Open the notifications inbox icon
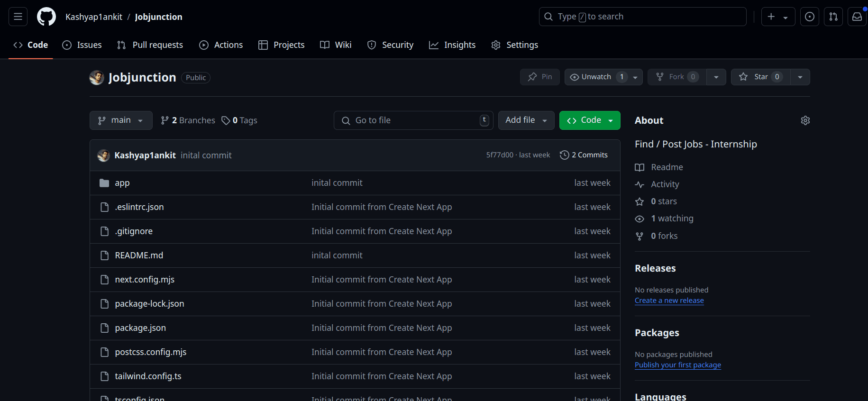This screenshot has width=868, height=401. 857,17
